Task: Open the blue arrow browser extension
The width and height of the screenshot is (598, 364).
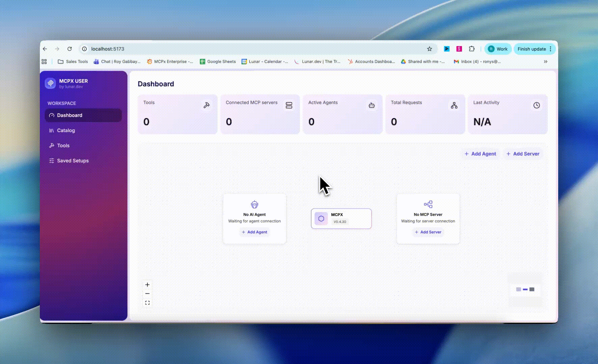Action: tap(446, 49)
